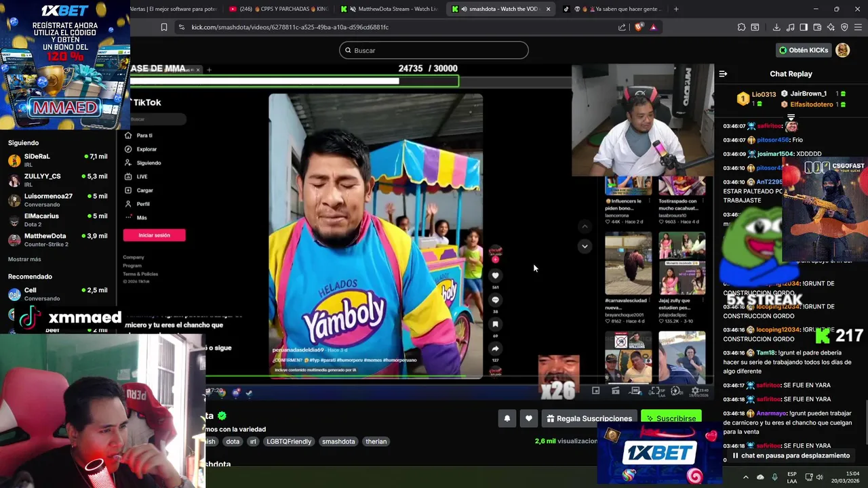This screenshot has width=868, height=488.
Task: Click Obtén KICKs button
Action: [x=804, y=50]
